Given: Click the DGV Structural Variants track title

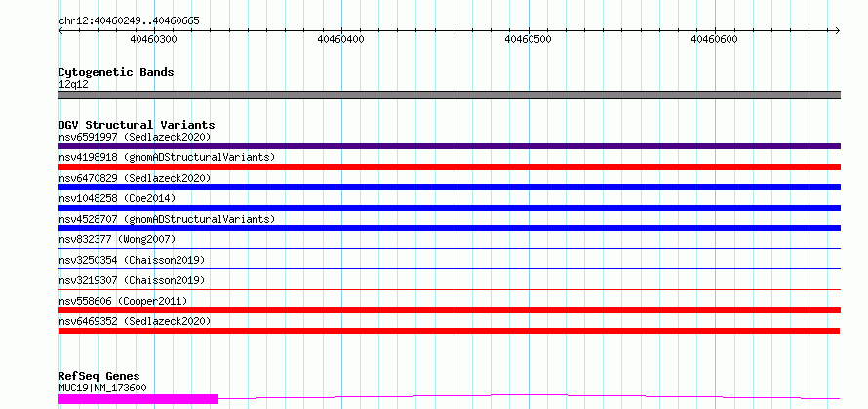Looking at the screenshot, I should tap(137, 125).
